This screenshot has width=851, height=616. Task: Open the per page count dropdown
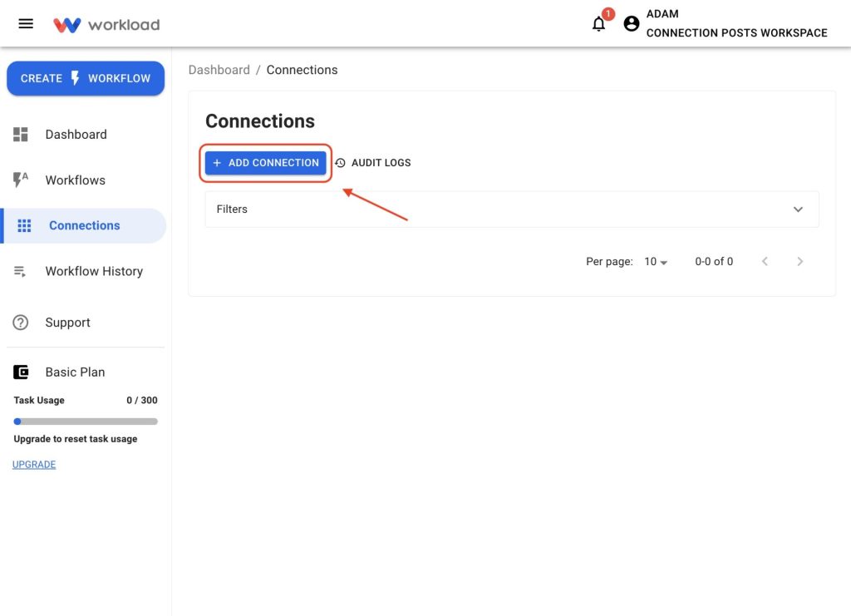coord(656,262)
